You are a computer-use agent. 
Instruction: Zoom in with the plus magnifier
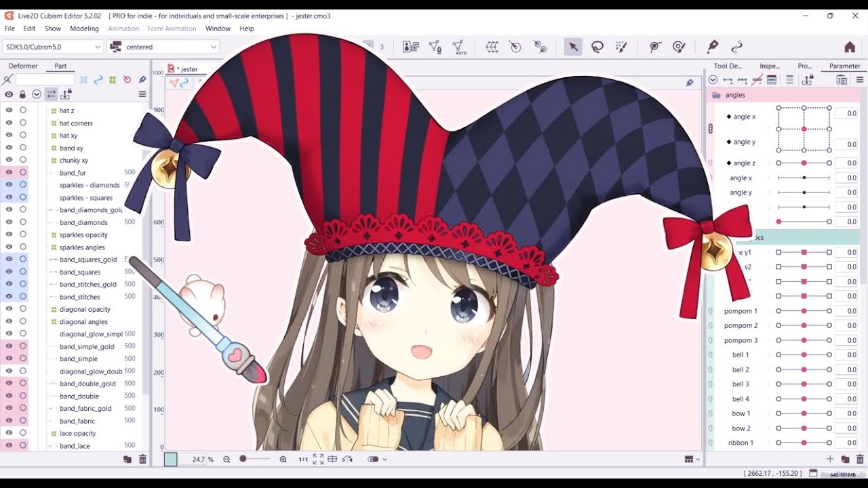283,460
